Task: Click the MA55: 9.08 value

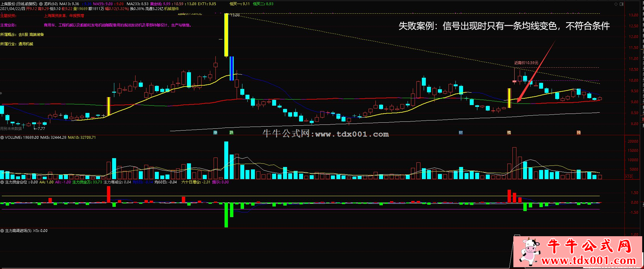Action: point(103,4)
